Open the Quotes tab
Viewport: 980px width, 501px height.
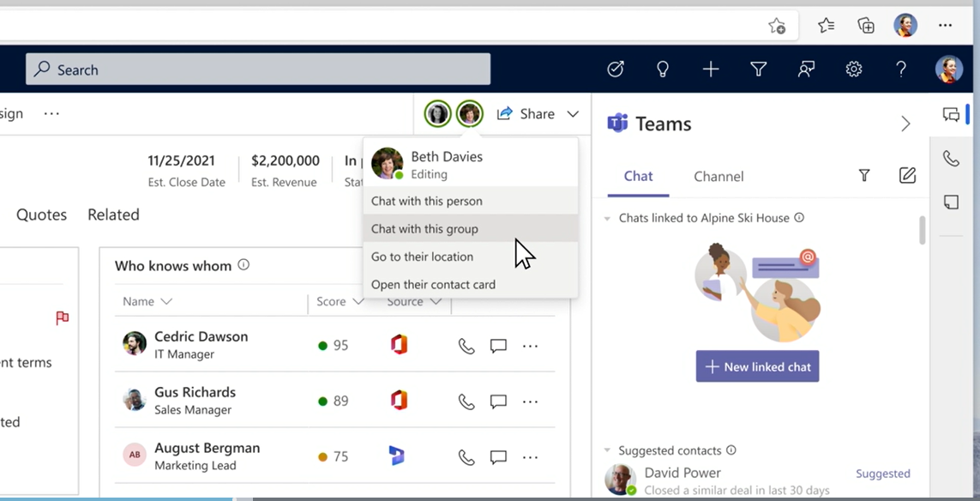pyautogui.click(x=41, y=214)
